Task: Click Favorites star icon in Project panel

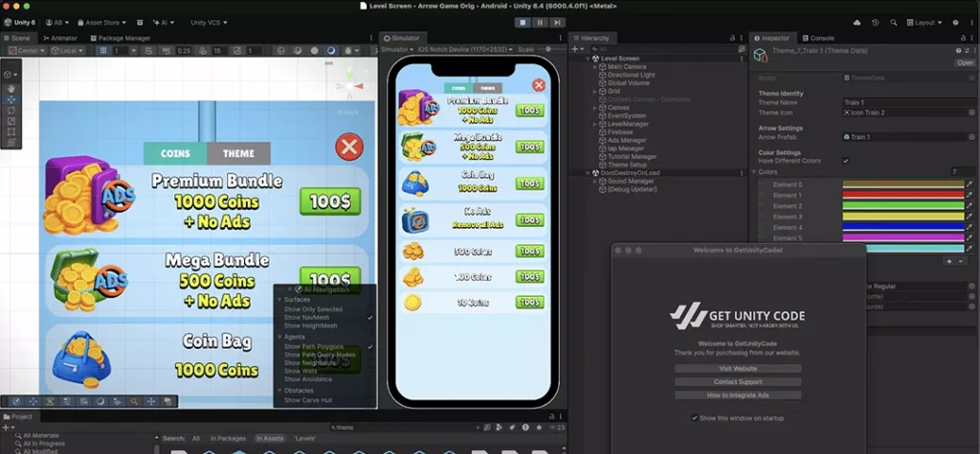Action: point(539,428)
